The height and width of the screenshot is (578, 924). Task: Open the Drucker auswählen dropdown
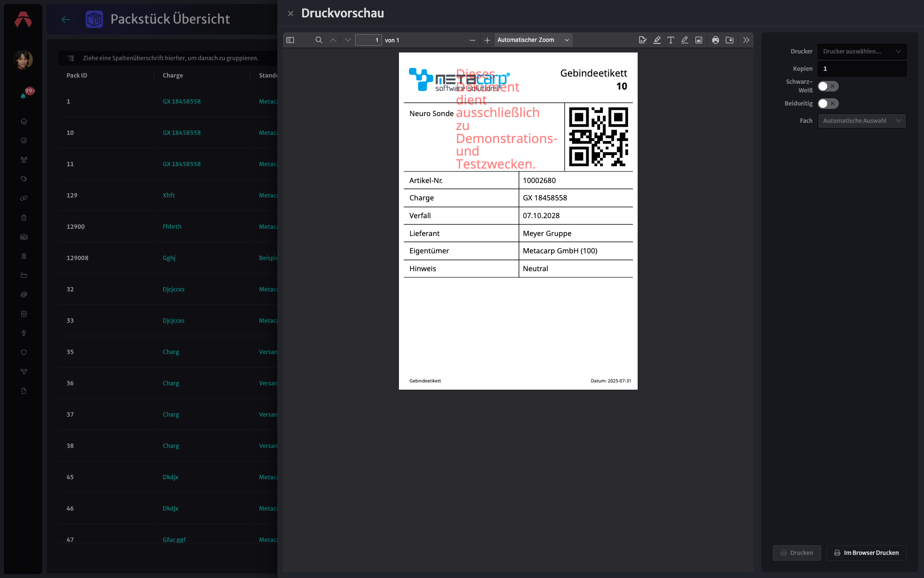tap(862, 52)
